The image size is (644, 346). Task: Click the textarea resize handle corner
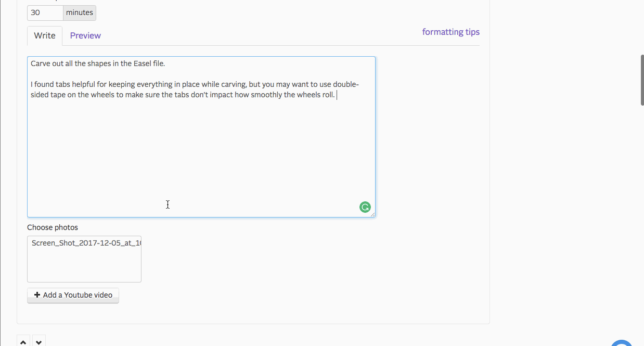372,214
